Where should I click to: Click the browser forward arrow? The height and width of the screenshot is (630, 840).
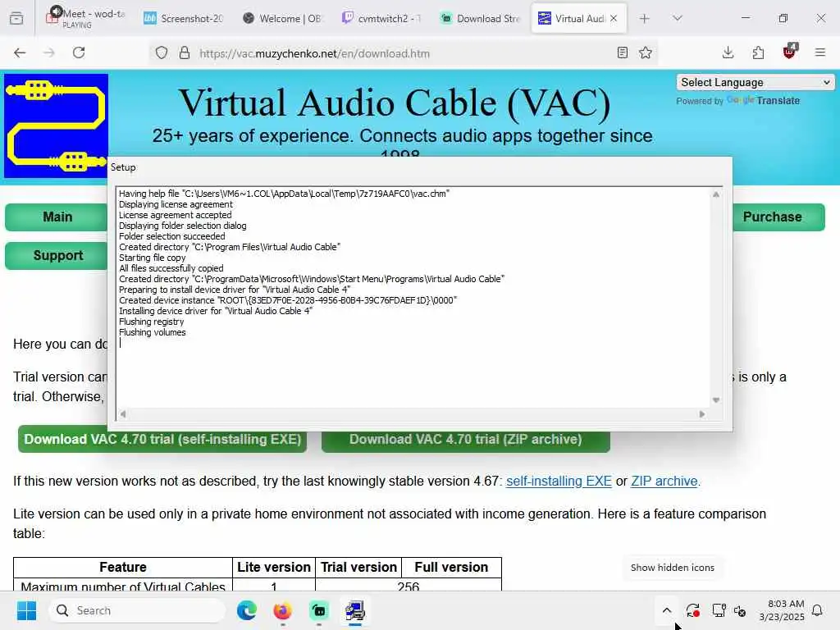[49, 52]
